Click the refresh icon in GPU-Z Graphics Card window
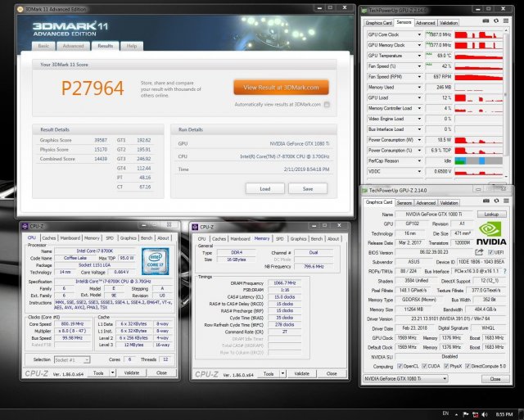The height and width of the screenshot is (420, 524). click(x=497, y=201)
